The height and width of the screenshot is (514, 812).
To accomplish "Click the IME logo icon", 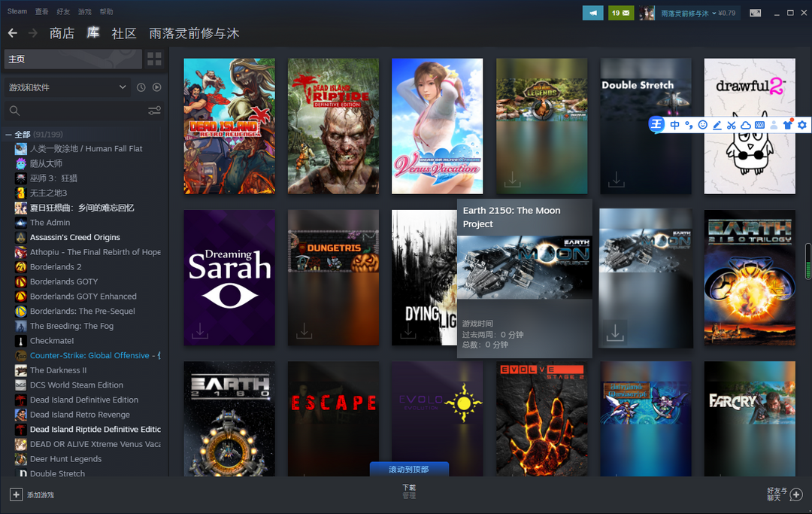I will click(656, 124).
